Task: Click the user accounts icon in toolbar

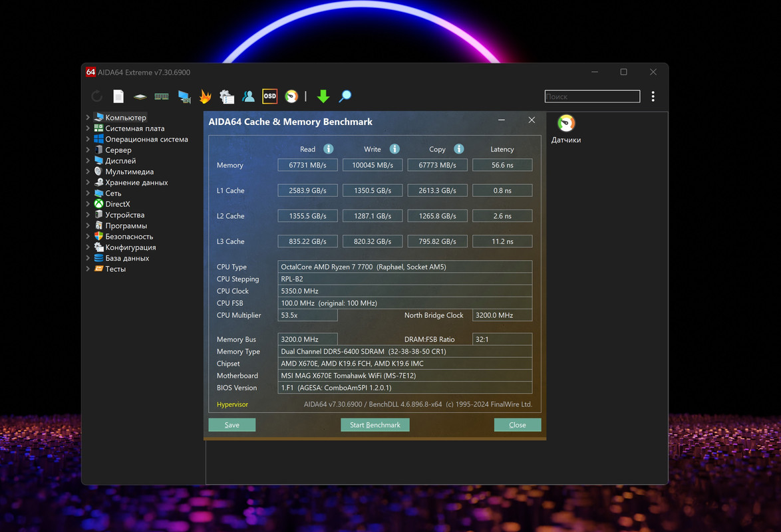Action: pyautogui.click(x=248, y=96)
